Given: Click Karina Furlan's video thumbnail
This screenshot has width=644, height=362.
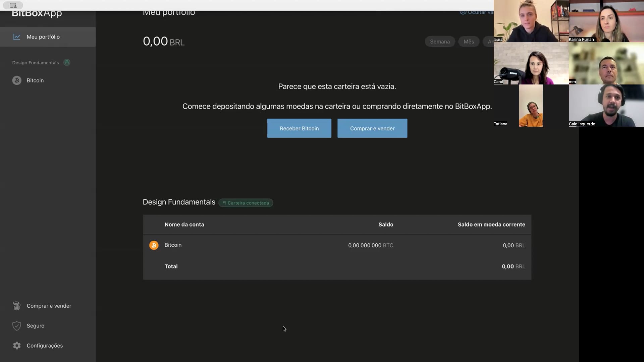Looking at the screenshot, I should pos(606,21).
